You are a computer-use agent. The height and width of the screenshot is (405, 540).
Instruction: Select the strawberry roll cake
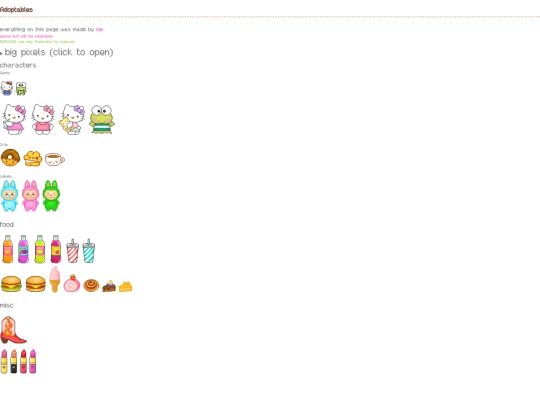tap(72, 283)
